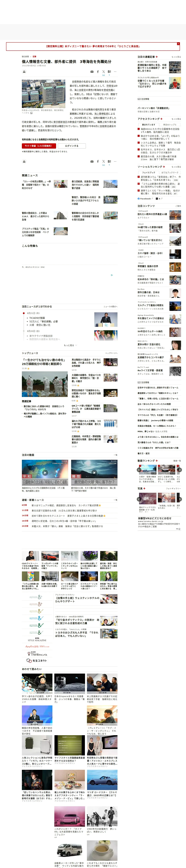This screenshot has width=186, height=868.
Task: Open the Facebook external link in social ranking
Action: pos(145,199)
